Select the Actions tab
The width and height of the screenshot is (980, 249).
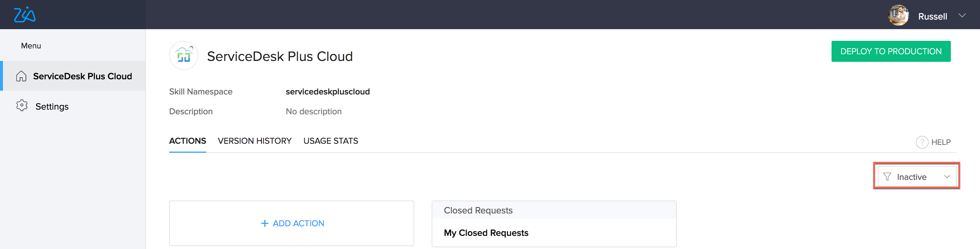188,141
